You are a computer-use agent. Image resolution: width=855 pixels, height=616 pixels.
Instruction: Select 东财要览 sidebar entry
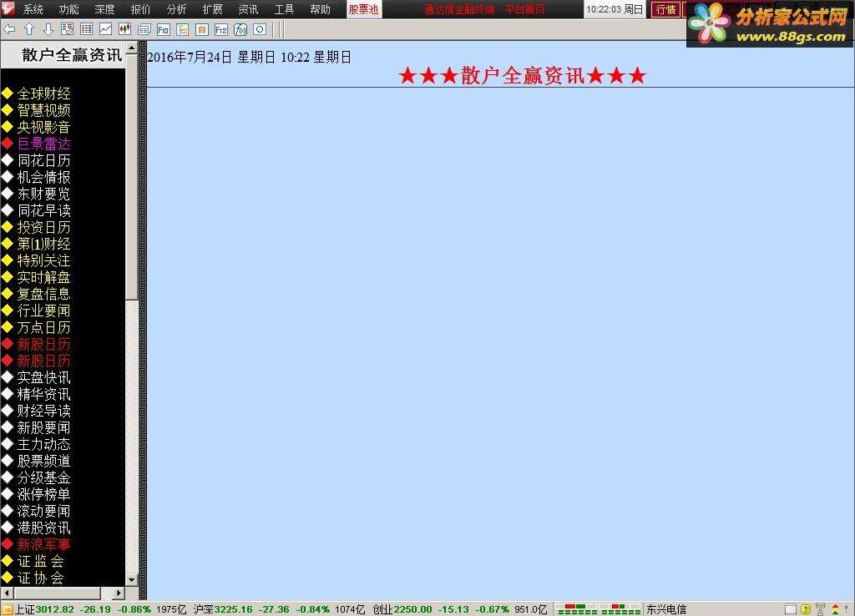tap(43, 194)
